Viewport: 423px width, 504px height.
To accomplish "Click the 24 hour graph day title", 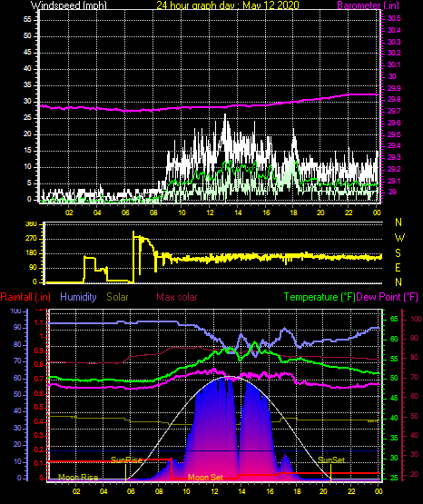I will pos(228,5).
